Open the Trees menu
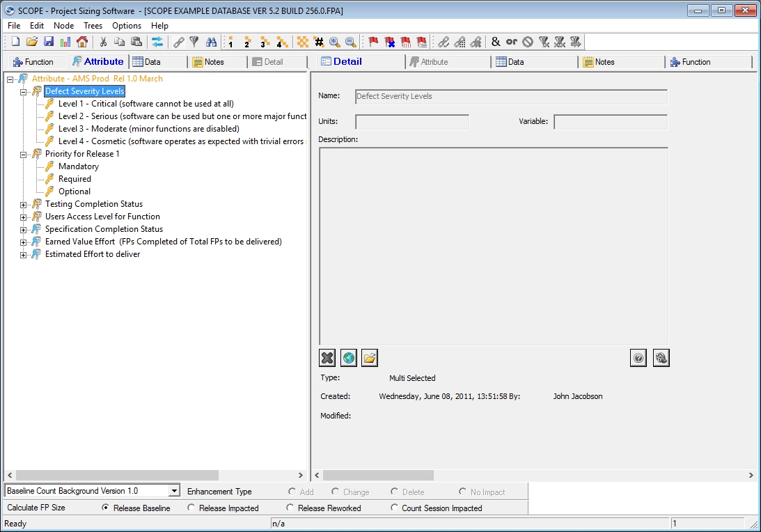Viewport: 761px width, 532px height. pos(93,26)
